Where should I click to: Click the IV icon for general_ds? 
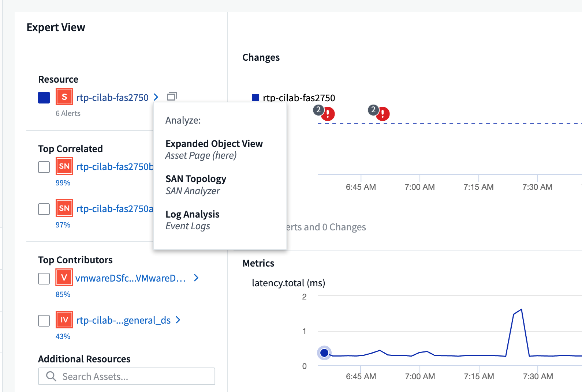[x=64, y=320]
